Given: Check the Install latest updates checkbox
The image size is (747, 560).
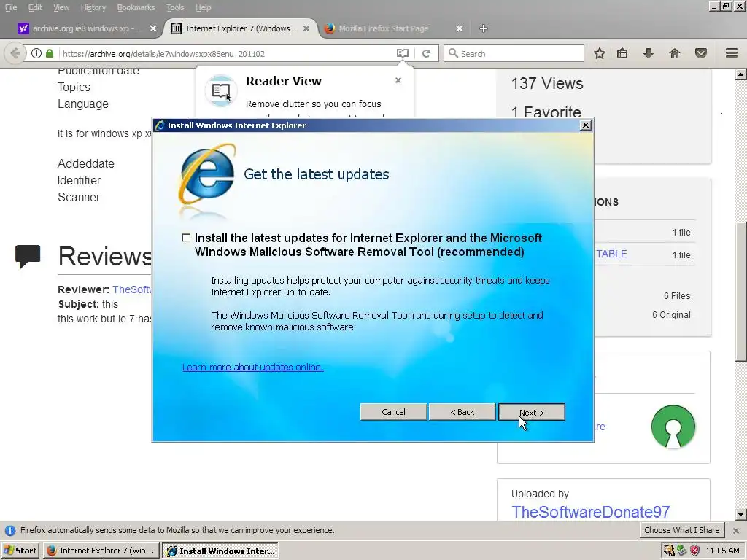Looking at the screenshot, I should coord(186,238).
